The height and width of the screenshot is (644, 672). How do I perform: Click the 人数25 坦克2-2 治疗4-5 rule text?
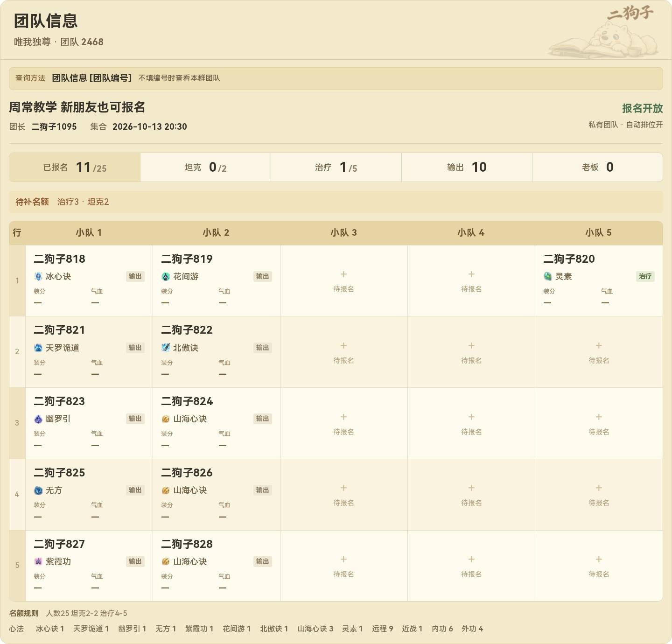pyautogui.click(x=86, y=613)
